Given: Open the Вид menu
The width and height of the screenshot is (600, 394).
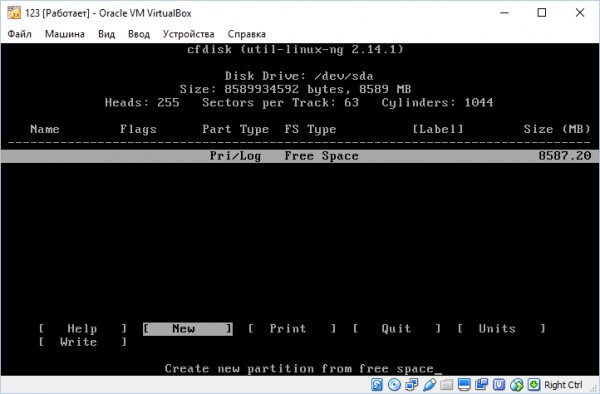Looking at the screenshot, I should [106, 34].
